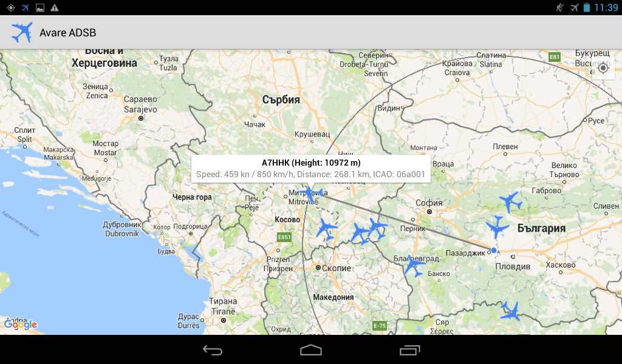Open the Google logo link on map
This screenshot has width=622, height=364.
(21, 325)
